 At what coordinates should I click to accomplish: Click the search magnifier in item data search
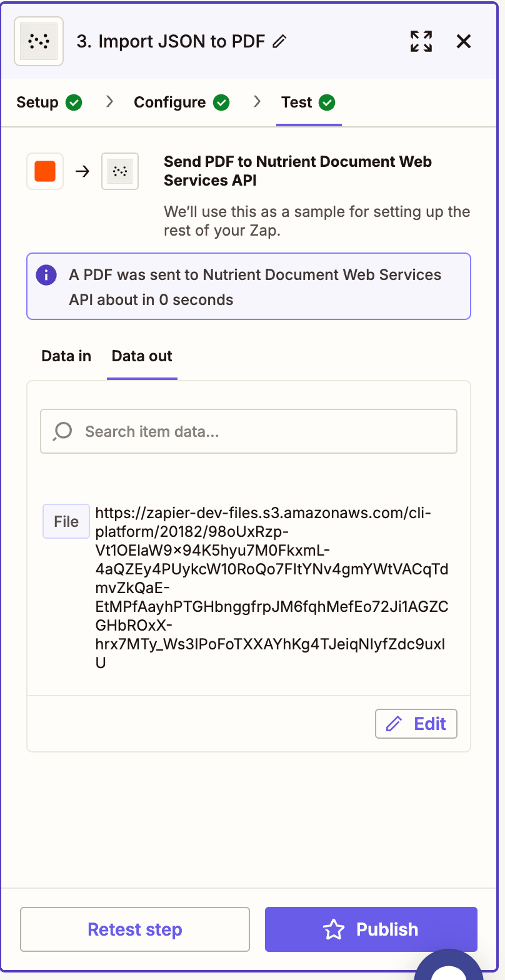pos(61,431)
